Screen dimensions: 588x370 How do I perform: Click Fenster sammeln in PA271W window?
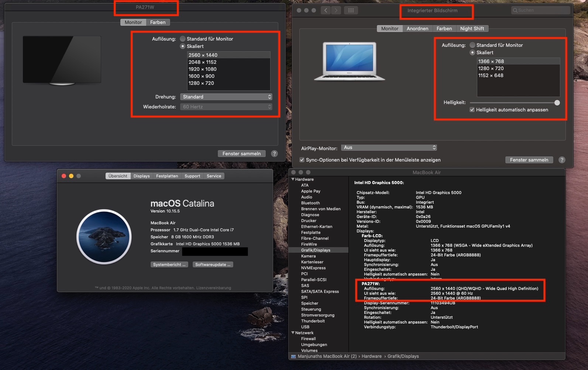[242, 154]
